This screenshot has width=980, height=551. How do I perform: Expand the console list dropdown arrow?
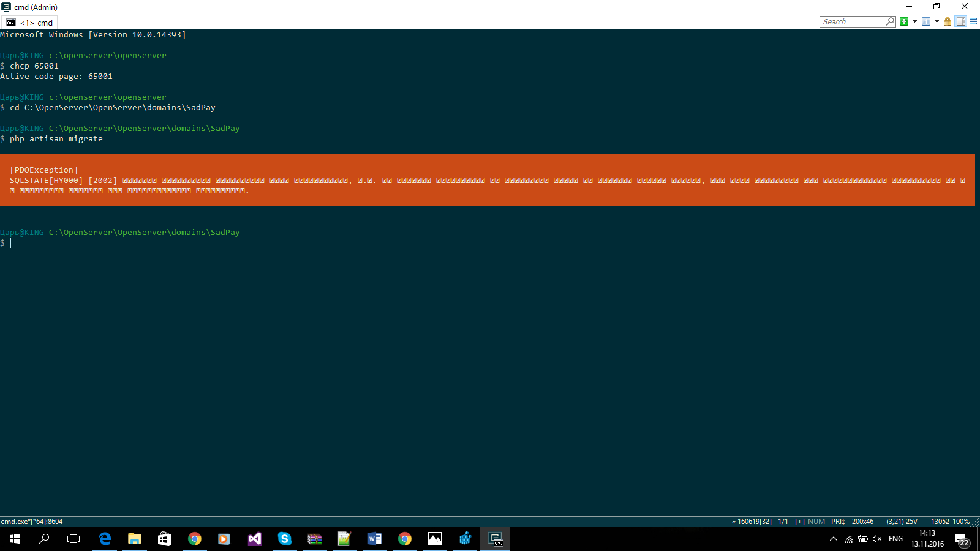[937, 21]
